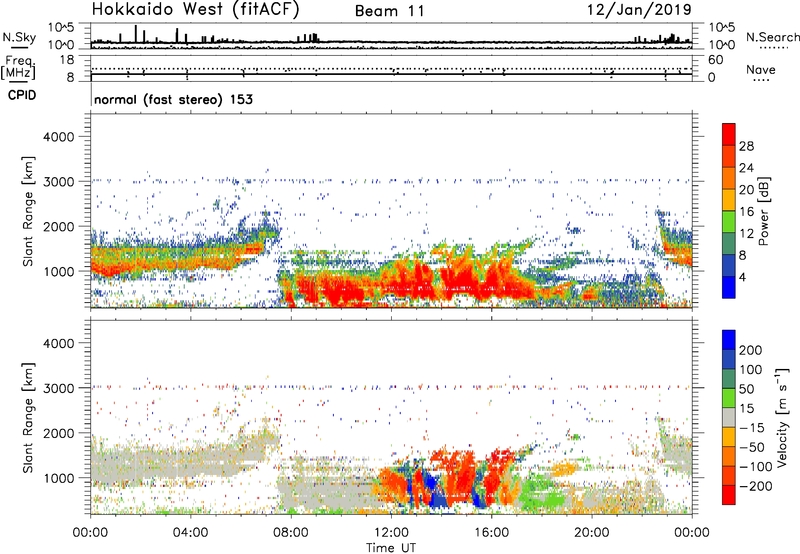The image size is (800, 554).
Task: Click the light green segment of velocity colorbar
Action: (x=729, y=398)
